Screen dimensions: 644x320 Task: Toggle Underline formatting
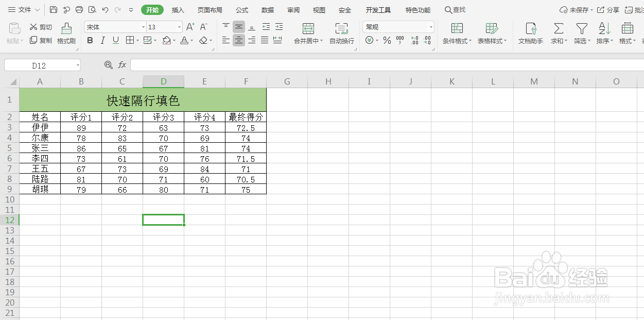coord(116,40)
